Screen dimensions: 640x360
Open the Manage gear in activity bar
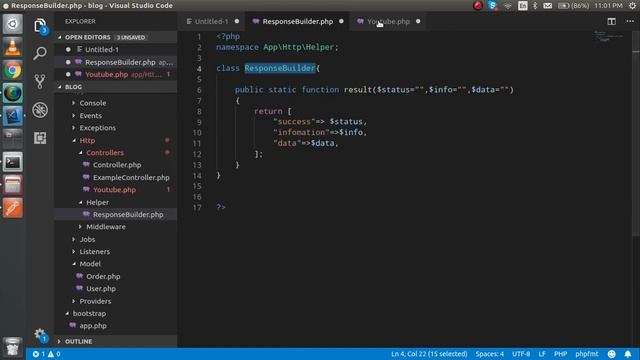point(40,335)
